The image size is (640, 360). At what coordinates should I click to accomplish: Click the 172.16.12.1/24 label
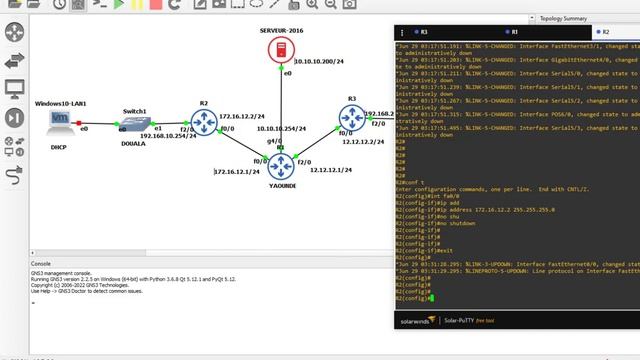(237, 172)
